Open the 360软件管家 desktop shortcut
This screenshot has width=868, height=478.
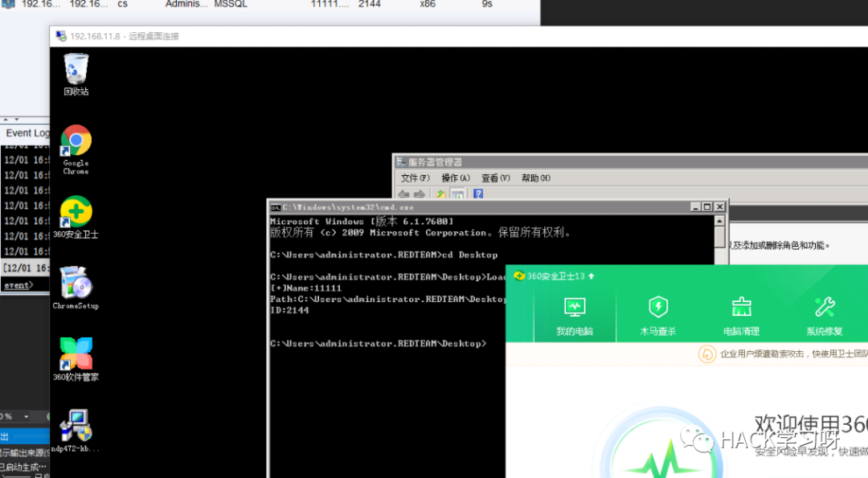click(x=76, y=360)
